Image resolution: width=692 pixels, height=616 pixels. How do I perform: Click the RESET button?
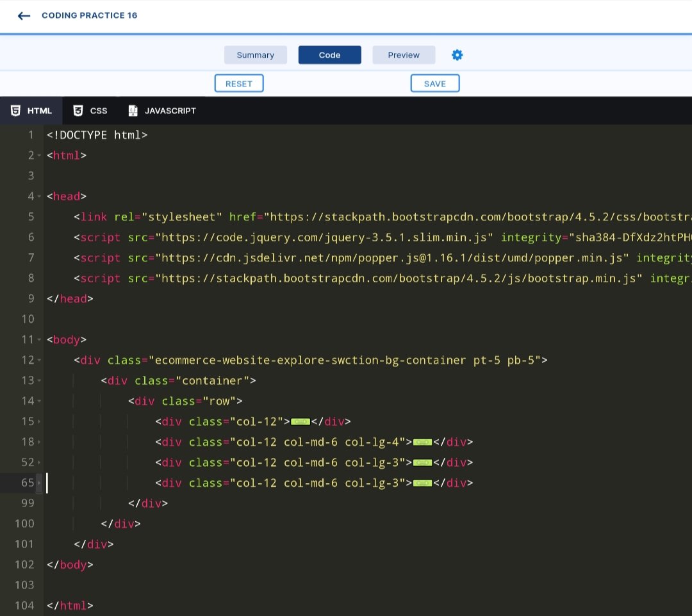pyautogui.click(x=239, y=83)
